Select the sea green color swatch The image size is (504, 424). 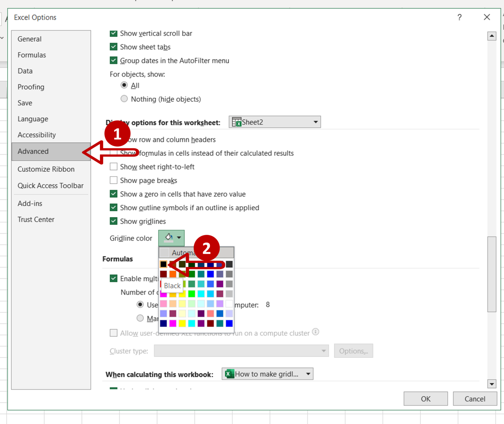192,284
